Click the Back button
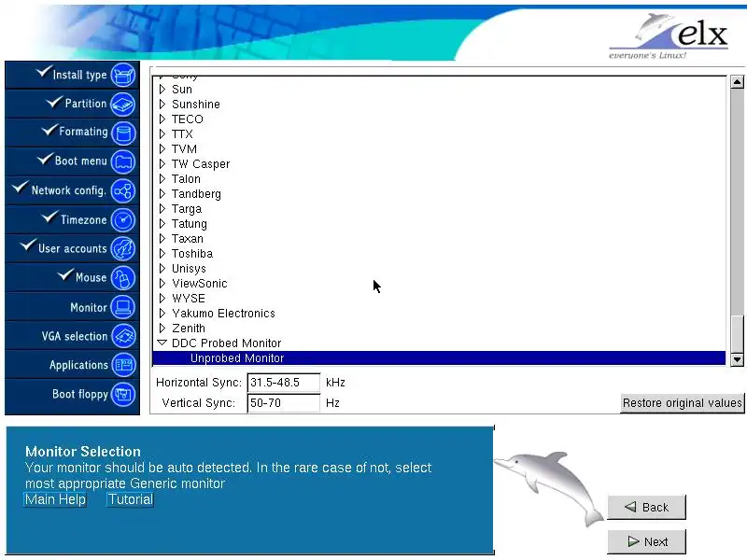747x560 pixels. click(646, 507)
